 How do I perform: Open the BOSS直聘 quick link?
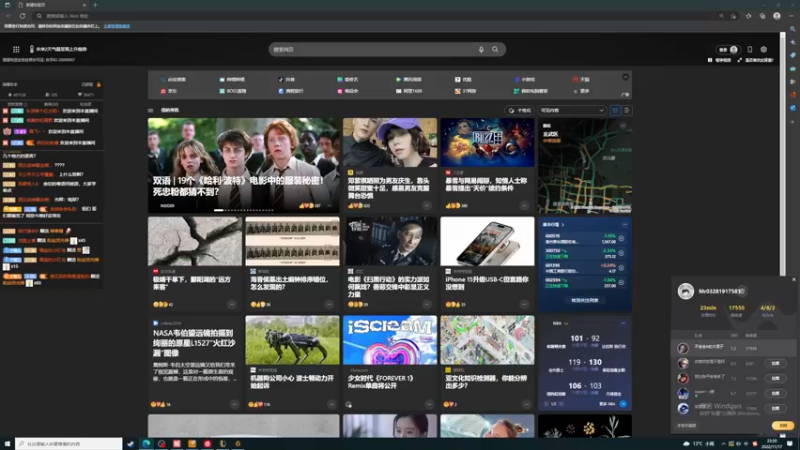click(233, 91)
